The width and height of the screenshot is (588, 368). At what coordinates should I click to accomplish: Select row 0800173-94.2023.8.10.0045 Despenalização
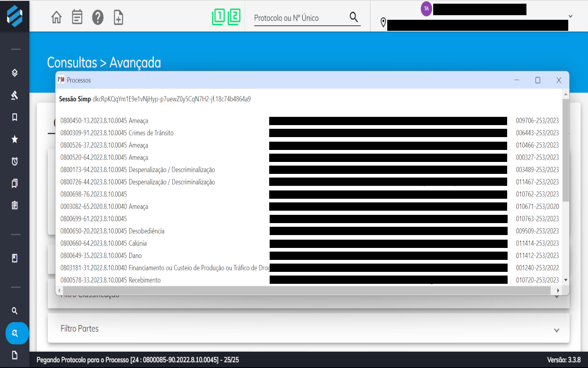pyautogui.click(x=310, y=170)
